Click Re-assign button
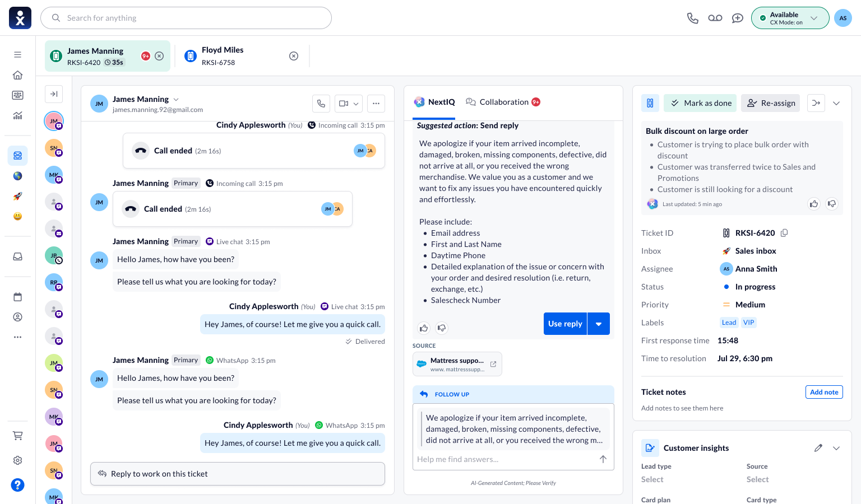Screen dimensions: 861x504 pos(772,103)
